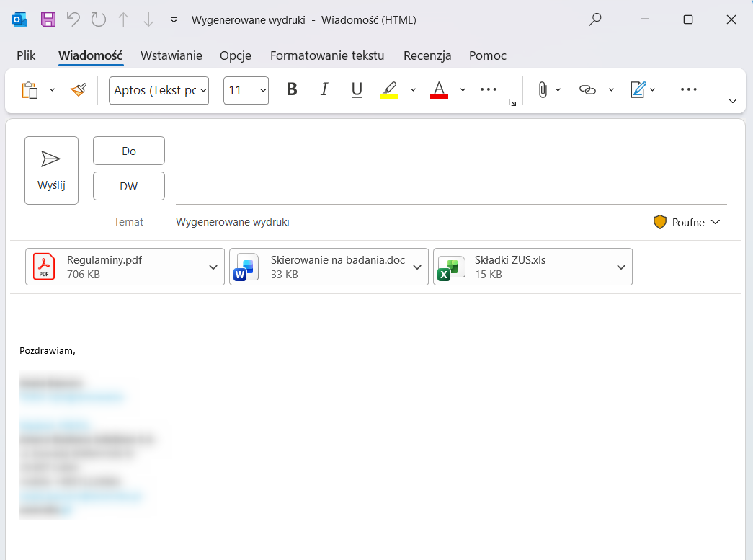Maximize the message window

pyautogui.click(x=688, y=19)
